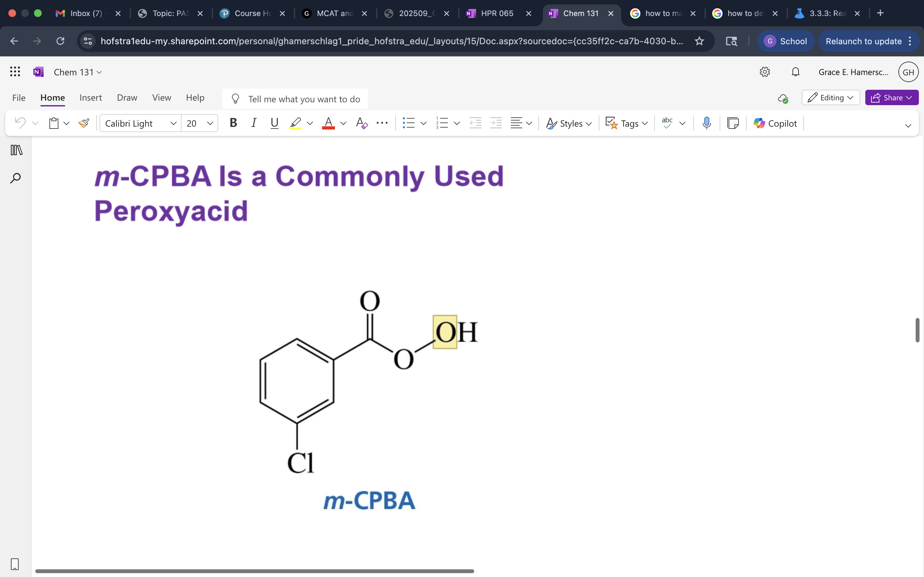Apply italic formatting
The width and height of the screenshot is (924, 577).
(253, 122)
